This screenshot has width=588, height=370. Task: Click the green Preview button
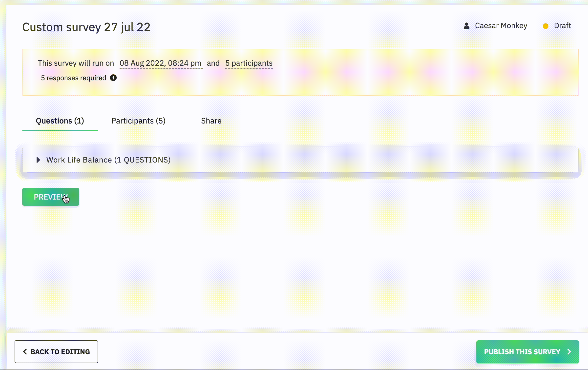(x=51, y=197)
